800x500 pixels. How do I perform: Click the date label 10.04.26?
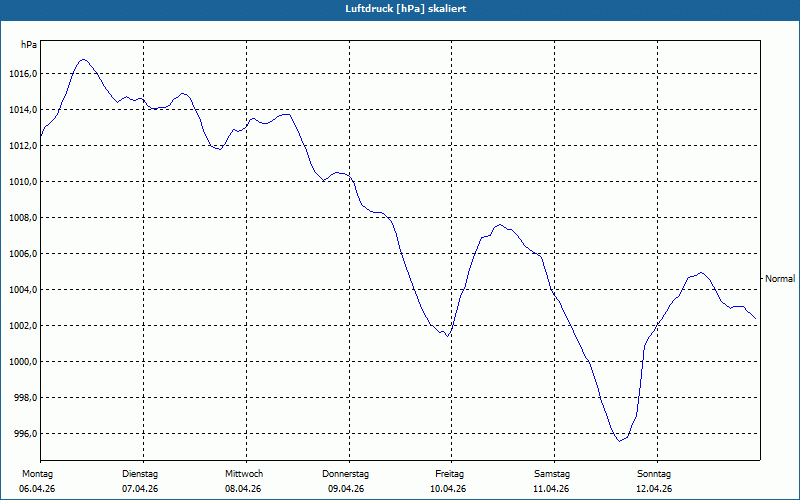click(x=448, y=489)
